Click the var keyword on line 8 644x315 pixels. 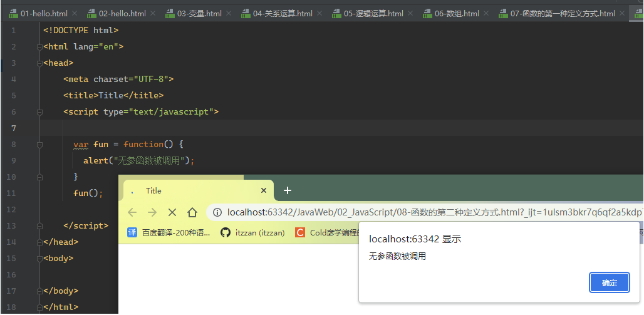(81, 145)
